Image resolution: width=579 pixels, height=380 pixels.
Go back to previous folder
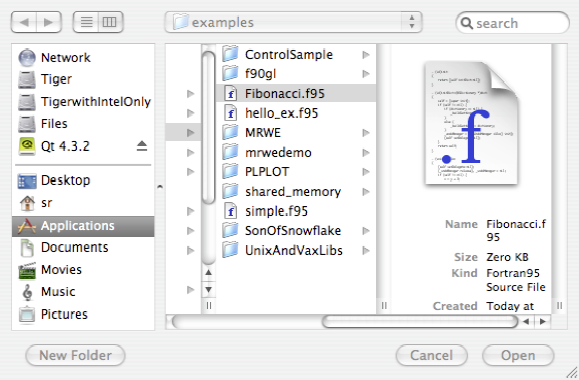24,22
